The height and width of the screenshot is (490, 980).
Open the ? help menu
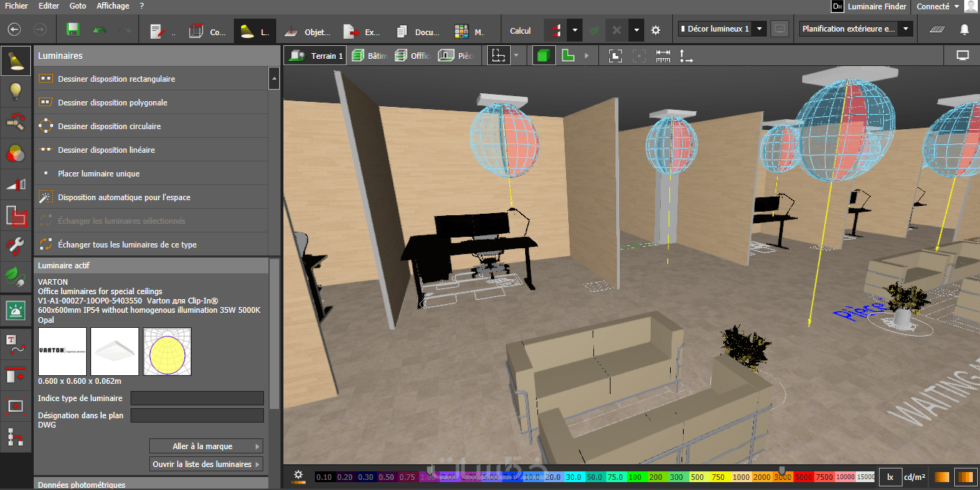tap(141, 6)
